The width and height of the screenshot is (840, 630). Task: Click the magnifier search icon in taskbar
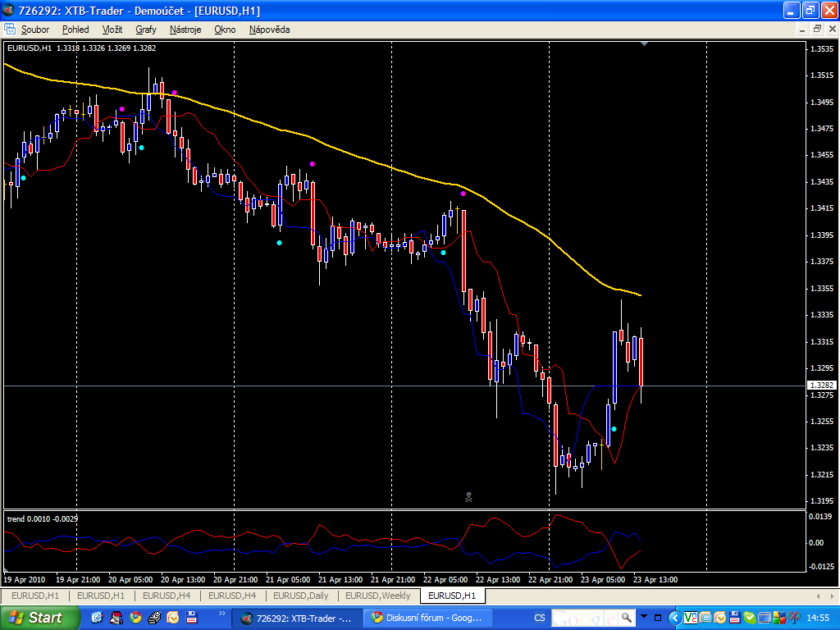coord(626,618)
